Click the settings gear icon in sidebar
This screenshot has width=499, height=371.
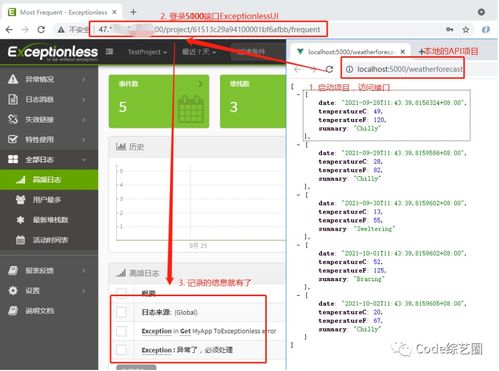click(x=13, y=291)
